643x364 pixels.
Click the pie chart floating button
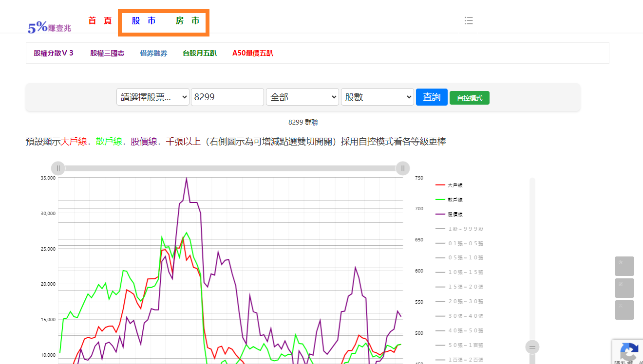point(624,266)
